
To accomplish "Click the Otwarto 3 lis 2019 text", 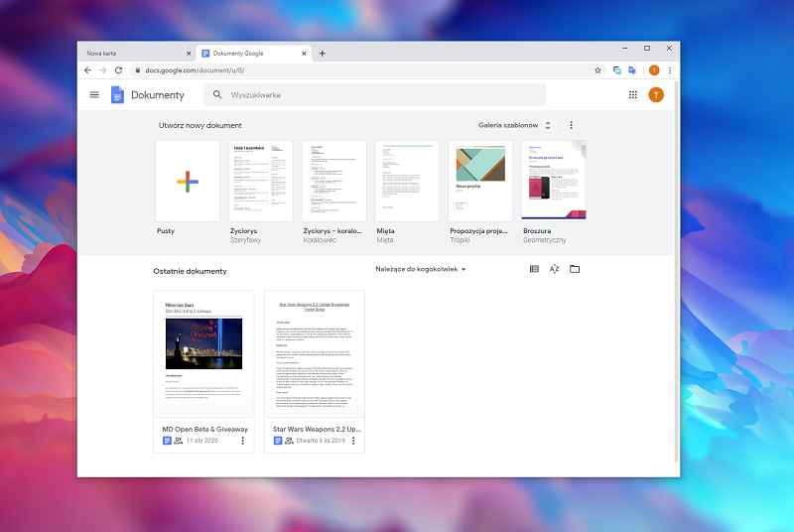I will (x=321, y=441).
